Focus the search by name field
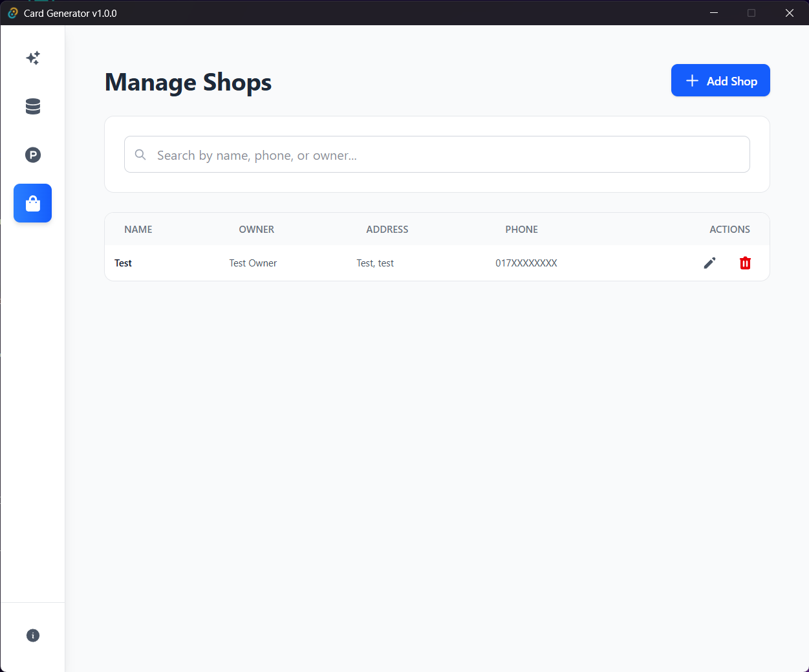 (446, 155)
